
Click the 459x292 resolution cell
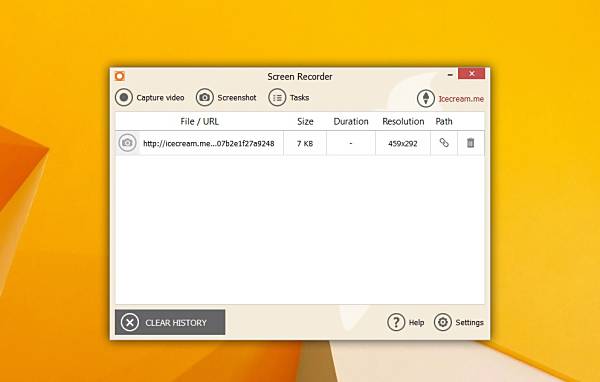coord(403,144)
